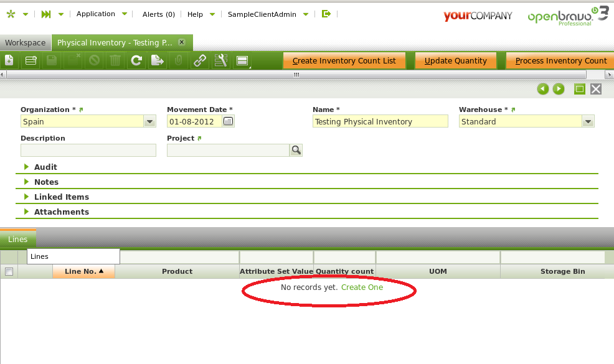Tick the select-all checkbox in Lines grid
Viewport: 614px width, 364px height.
(x=9, y=271)
